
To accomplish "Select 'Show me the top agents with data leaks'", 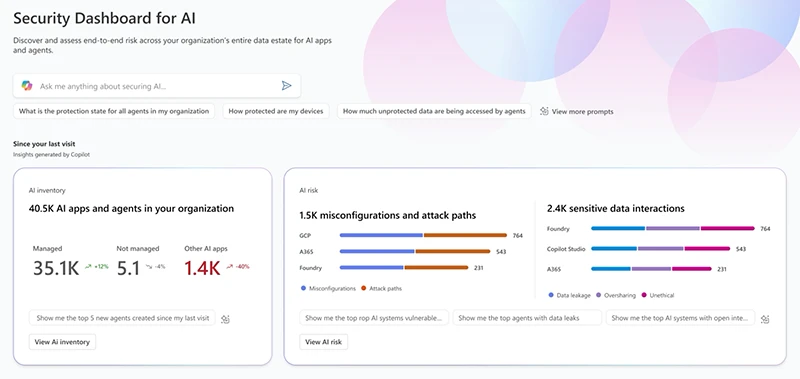I will 528,318.
